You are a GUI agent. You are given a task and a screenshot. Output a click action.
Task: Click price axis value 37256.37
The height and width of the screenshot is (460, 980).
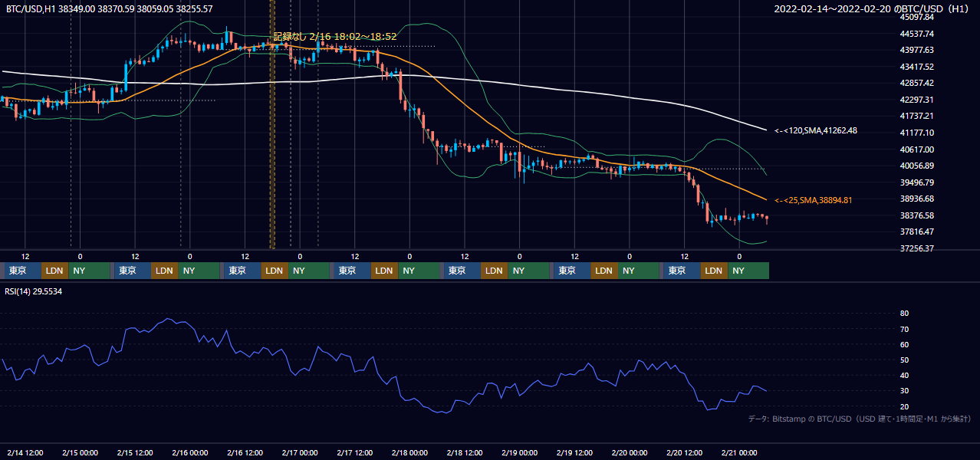tap(917, 248)
